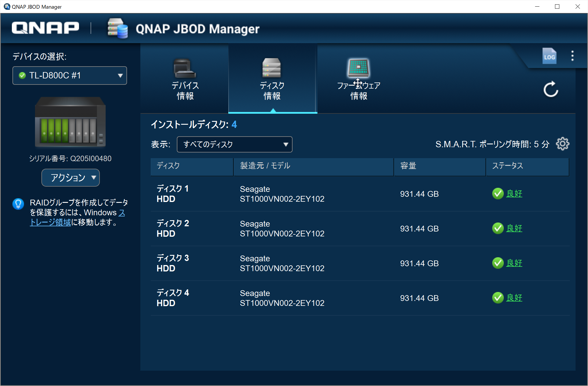Open the LOG viewer icon
Screen dimensions: 588x386
[549, 56]
